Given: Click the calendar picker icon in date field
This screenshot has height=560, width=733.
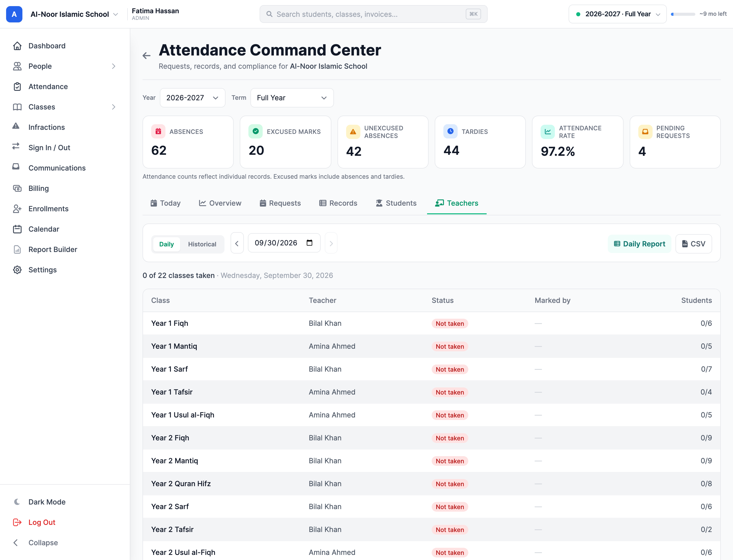Looking at the screenshot, I should (310, 243).
